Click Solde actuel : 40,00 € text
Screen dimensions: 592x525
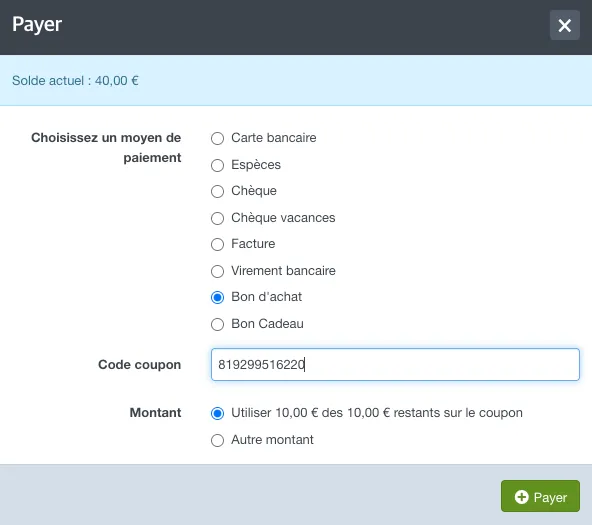(75, 80)
